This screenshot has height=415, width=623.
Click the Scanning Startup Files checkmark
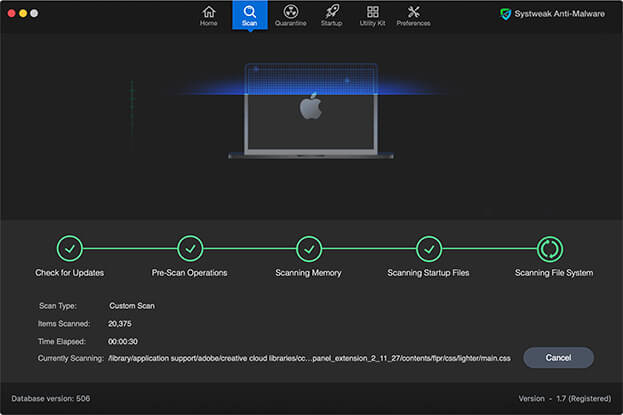[429, 248]
